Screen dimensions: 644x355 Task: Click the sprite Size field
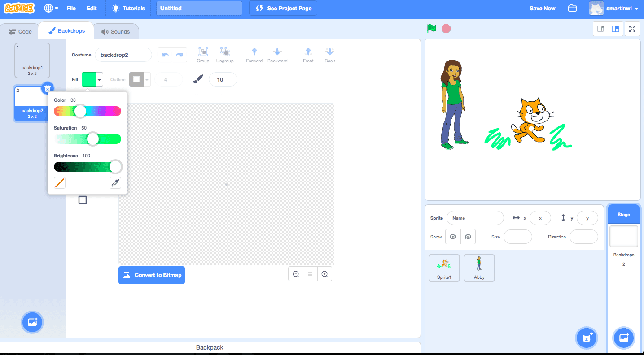point(518,237)
